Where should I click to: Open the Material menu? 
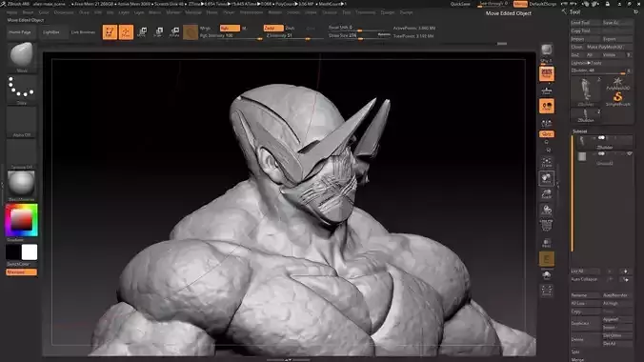point(193,12)
